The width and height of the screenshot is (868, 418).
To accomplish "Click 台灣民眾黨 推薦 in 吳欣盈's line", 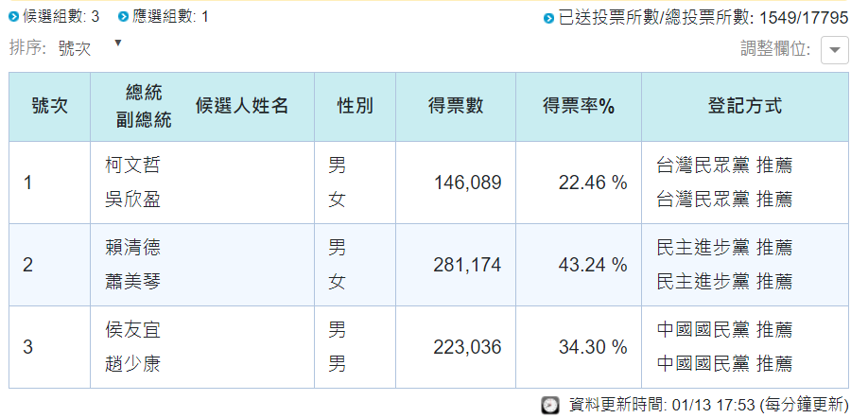I will pos(724,199).
